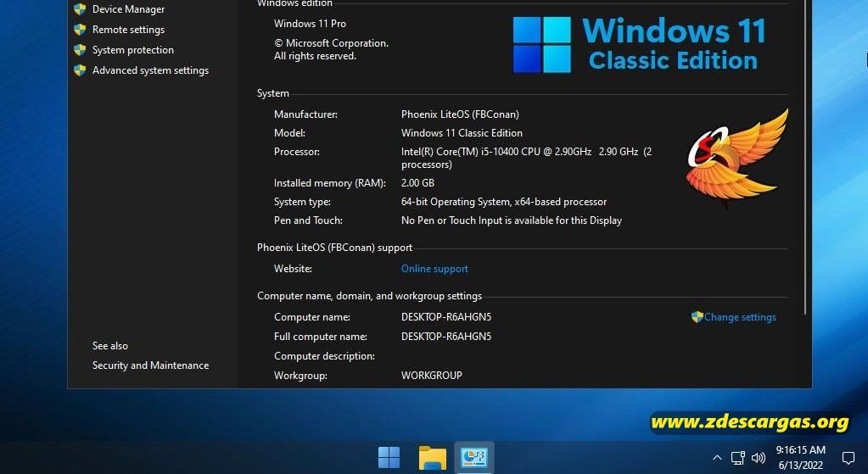The height and width of the screenshot is (474, 868).
Task: Open Security and Maintenance link
Action: pos(150,365)
